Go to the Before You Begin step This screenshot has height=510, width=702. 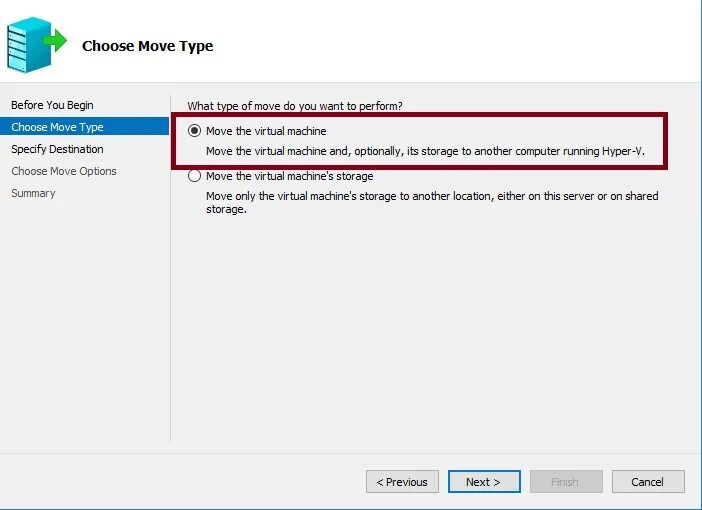point(52,105)
